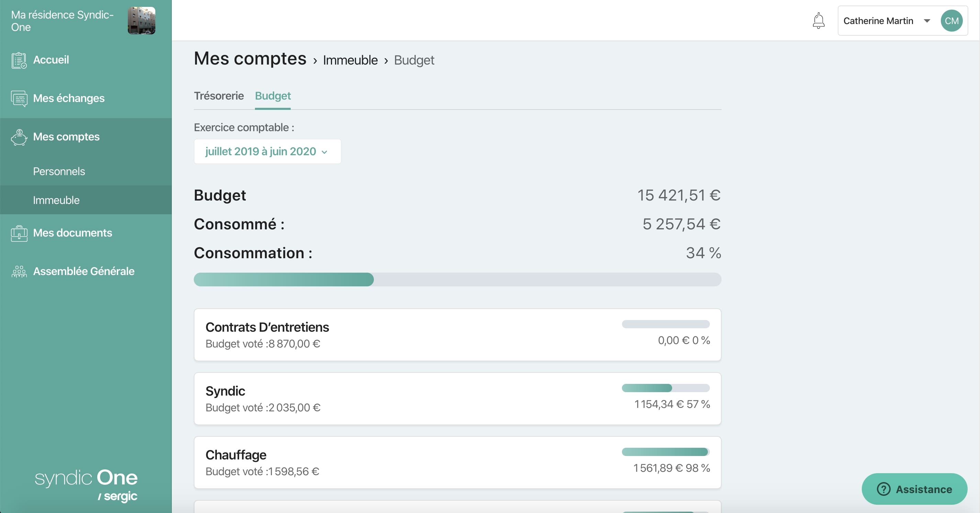Viewport: 980px width, 513px height.
Task: Click the CM user avatar
Action: (951, 21)
